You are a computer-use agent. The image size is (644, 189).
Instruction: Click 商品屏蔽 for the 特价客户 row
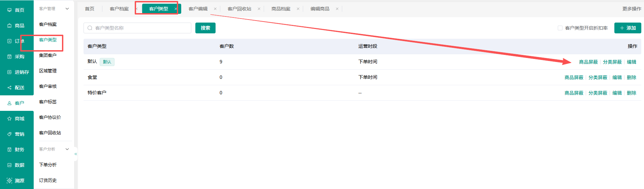[x=574, y=93]
